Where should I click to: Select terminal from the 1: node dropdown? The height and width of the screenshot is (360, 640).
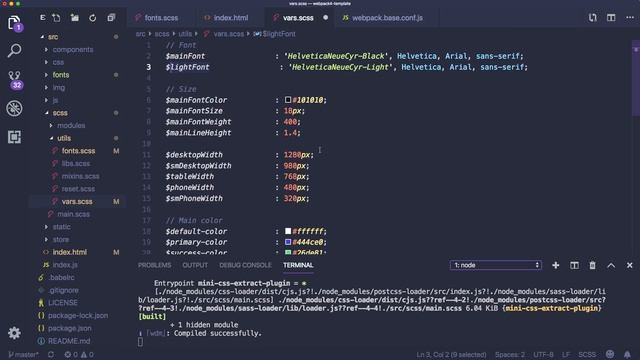(x=496, y=265)
